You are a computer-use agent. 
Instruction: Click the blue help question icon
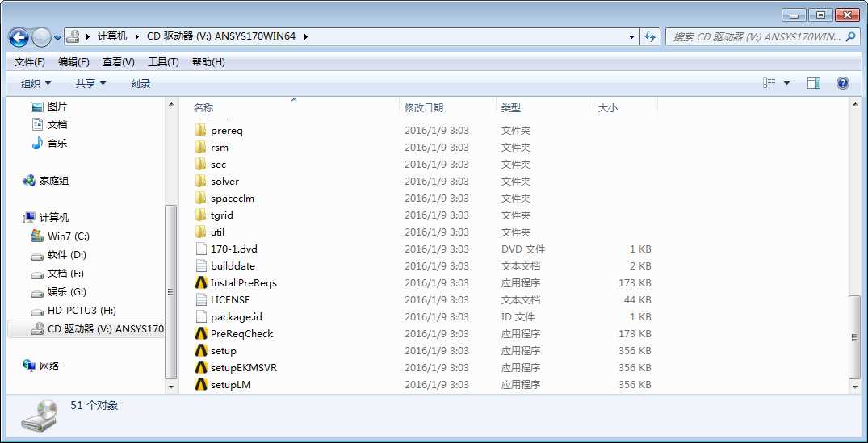(x=842, y=83)
